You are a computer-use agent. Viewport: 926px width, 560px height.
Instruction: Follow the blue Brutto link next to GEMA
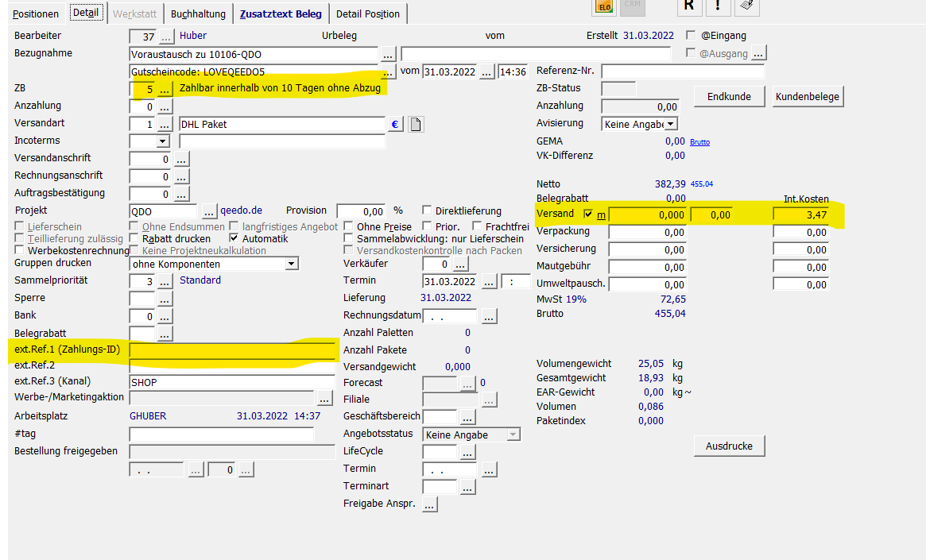pos(699,141)
